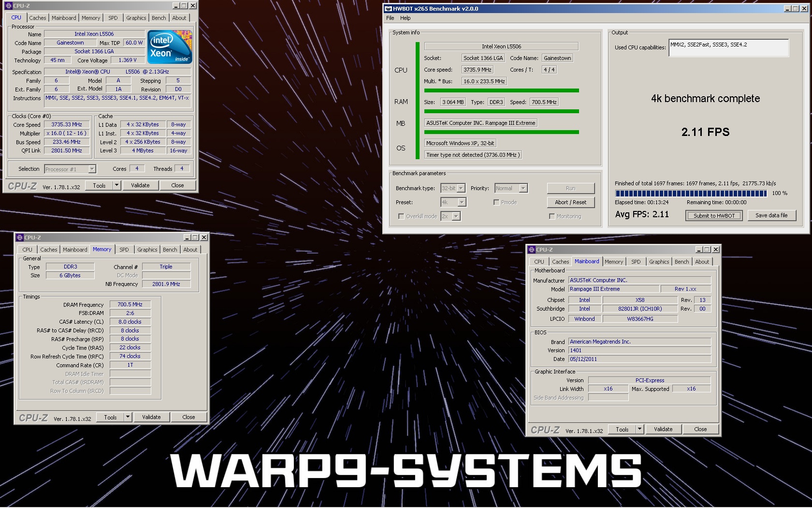812x508 pixels.
Task: Click Close button in Memory CPU-Z window
Action: [188, 417]
